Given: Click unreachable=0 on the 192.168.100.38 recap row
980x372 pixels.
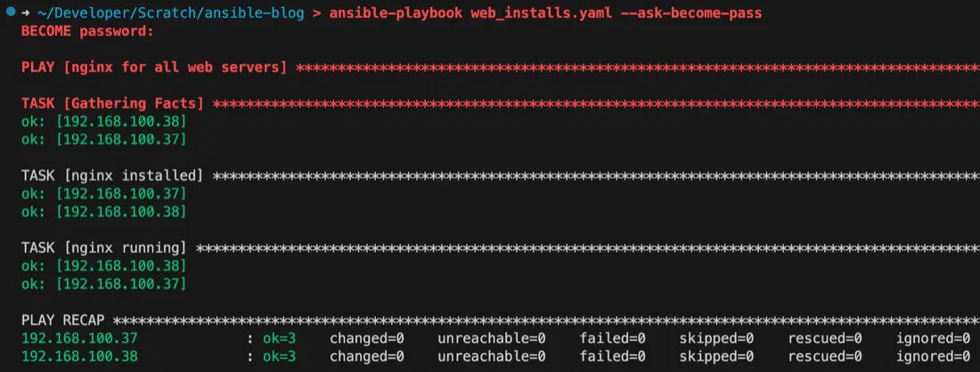Looking at the screenshot, I should [x=492, y=356].
